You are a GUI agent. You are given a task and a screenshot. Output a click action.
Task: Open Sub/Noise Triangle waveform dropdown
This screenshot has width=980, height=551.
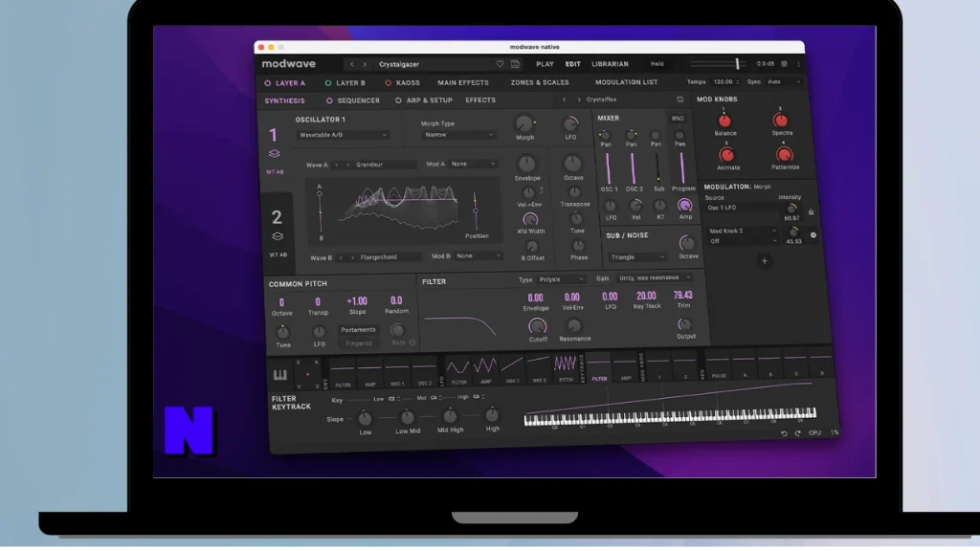click(636, 257)
